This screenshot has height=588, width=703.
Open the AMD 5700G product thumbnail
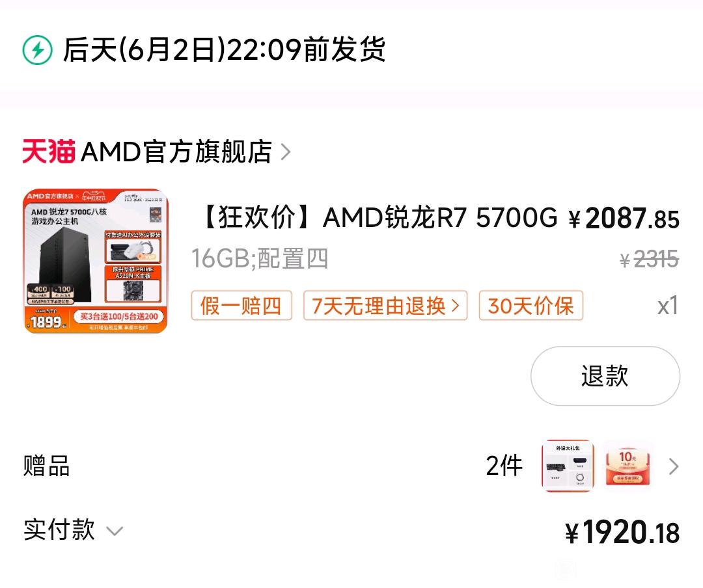96,261
